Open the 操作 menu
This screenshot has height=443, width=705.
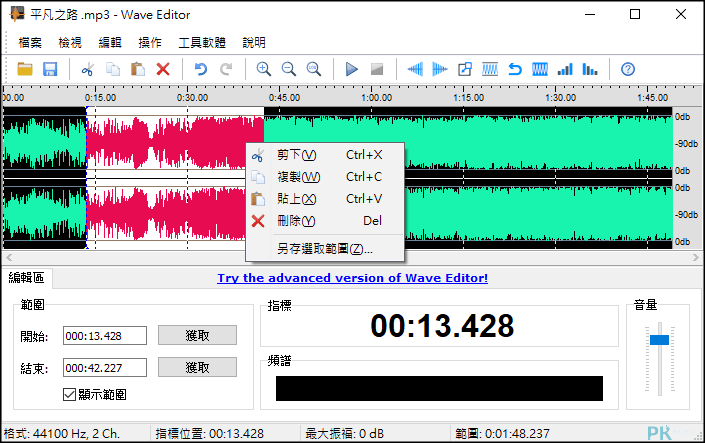(150, 43)
